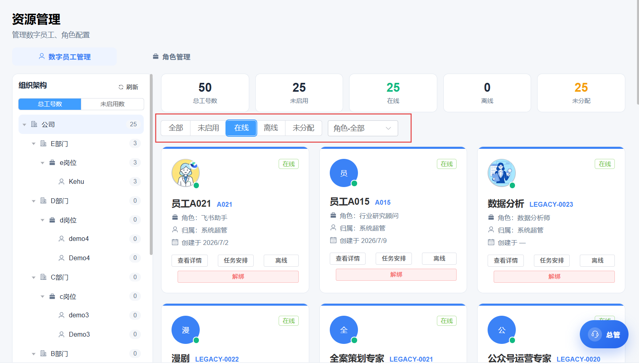Open the 总管 assistant floating button
This screenshot has height=364, width=639.
pos(604,334)
